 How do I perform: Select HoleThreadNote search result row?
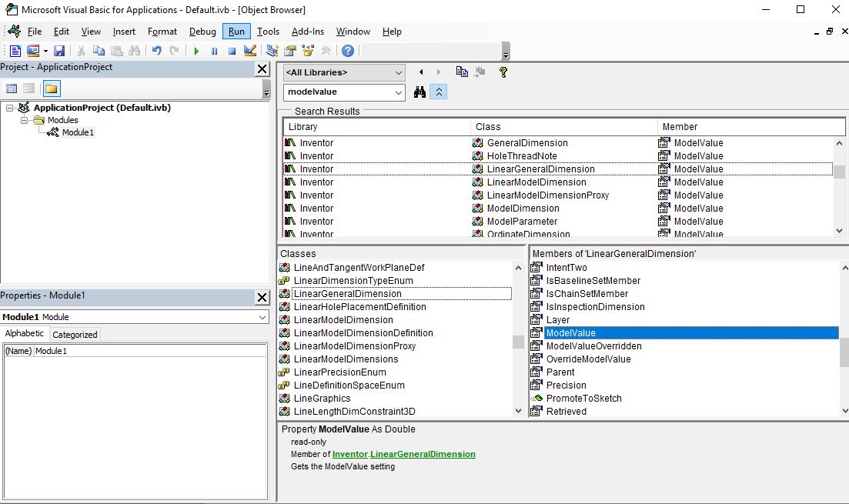[x=558, y=156]
